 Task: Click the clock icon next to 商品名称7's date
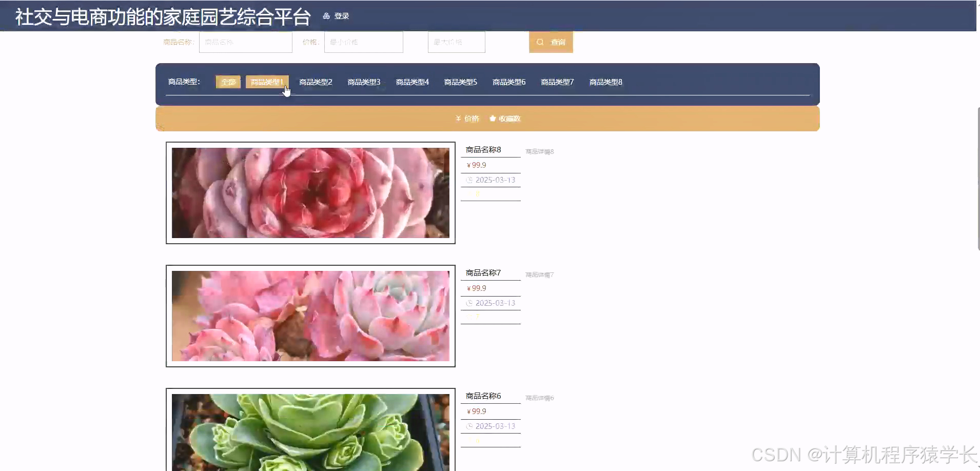pyautogui.click(x=470, y=303)
